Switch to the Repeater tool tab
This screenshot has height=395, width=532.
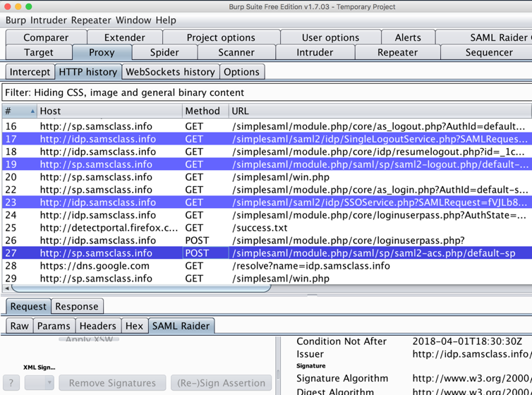click(x=397, y=52)
